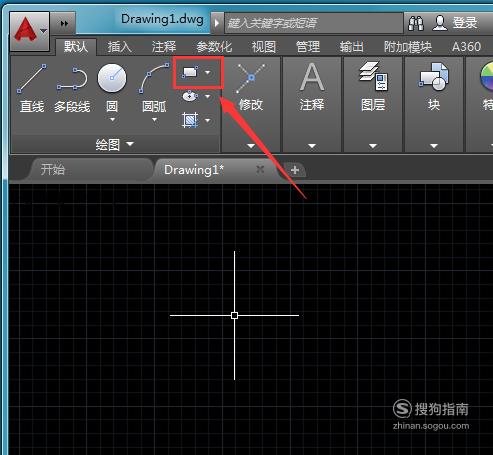This screenshot has height=455, width=493.
Task: Expand the Modify (修改) panel arrow
Action: 251,146
